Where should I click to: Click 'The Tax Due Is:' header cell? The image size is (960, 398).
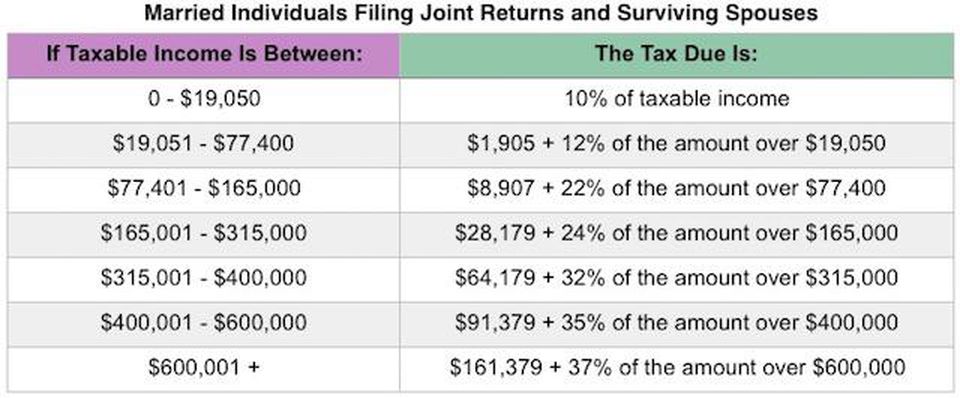677,55
